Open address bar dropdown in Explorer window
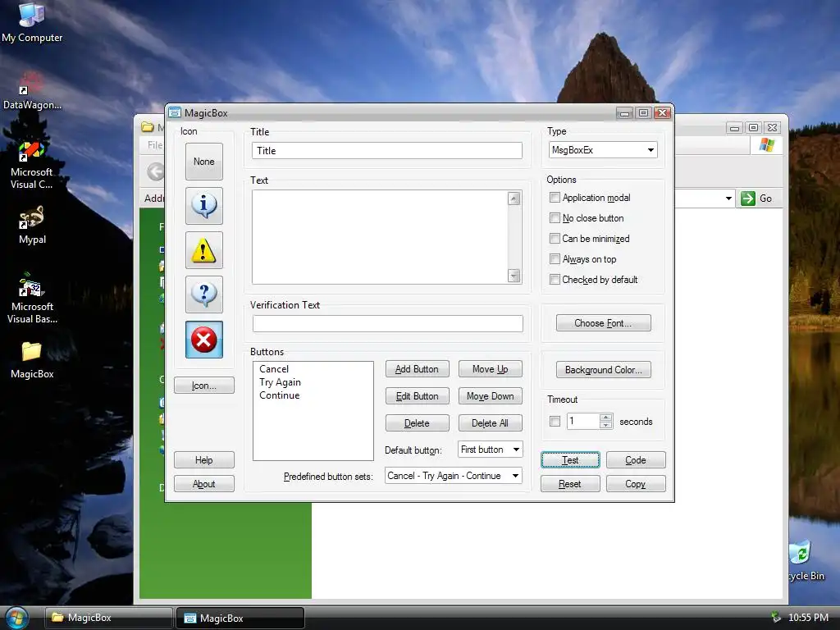Screen dimensions: 840x630 728,199
